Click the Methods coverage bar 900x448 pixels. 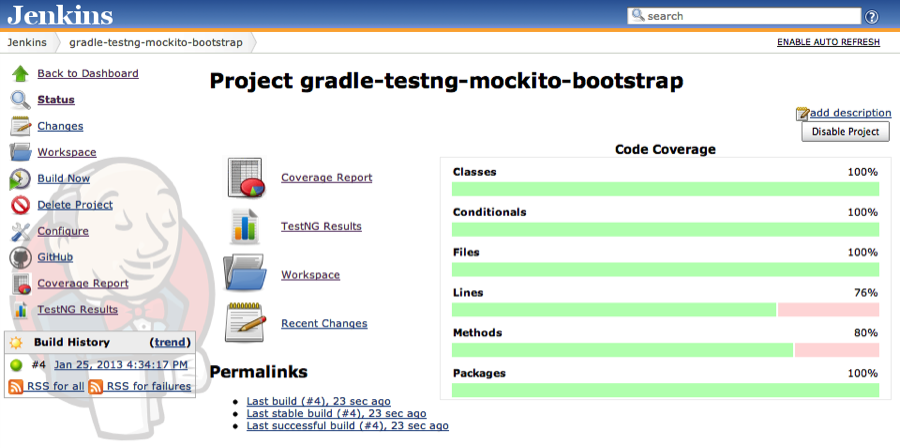click(x=665, y=350)
